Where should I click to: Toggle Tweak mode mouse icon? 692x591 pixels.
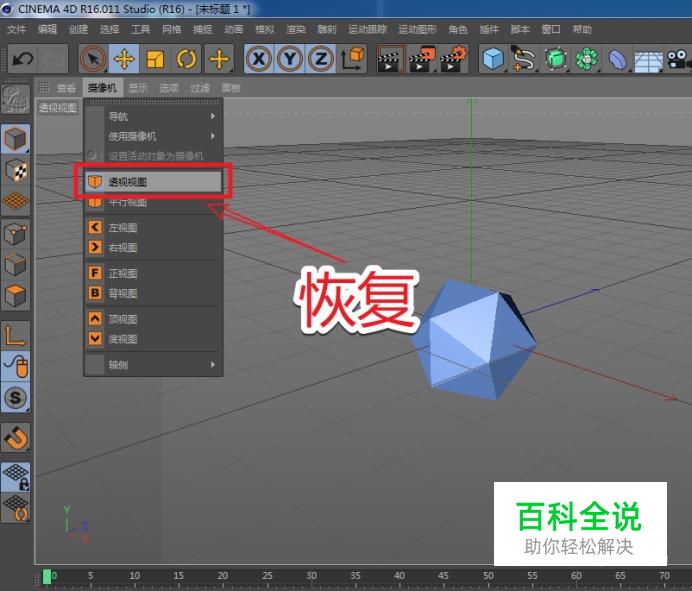point(16,367)
